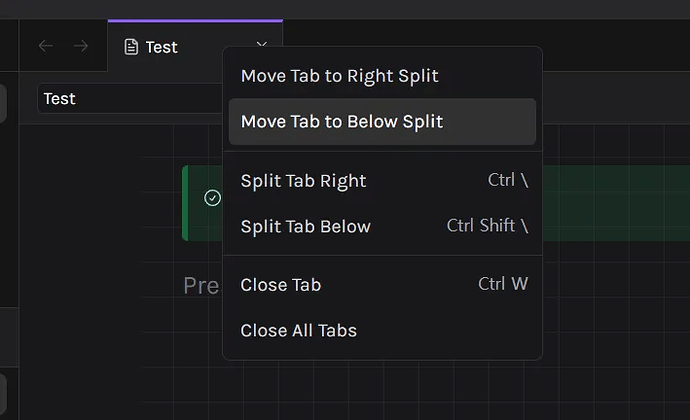Click the file icon on the Test tab
The image size is (690, 420).
[x=131, y=47]
